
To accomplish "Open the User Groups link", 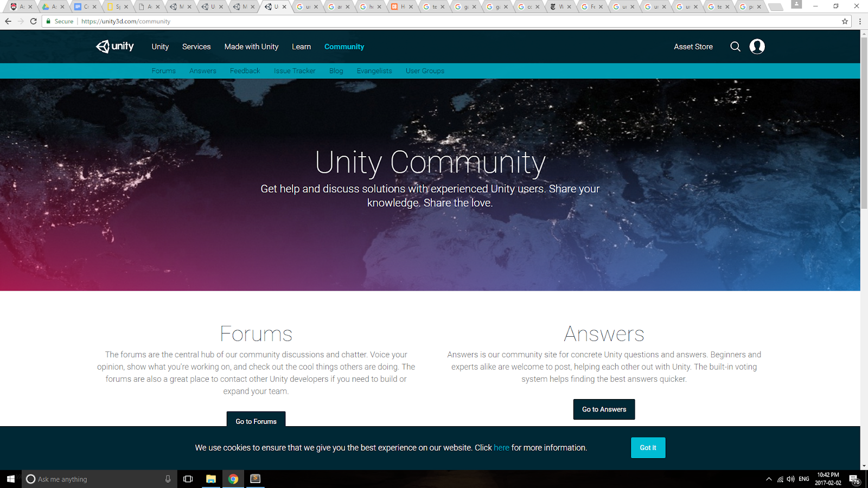I will (x=425, y=71).
